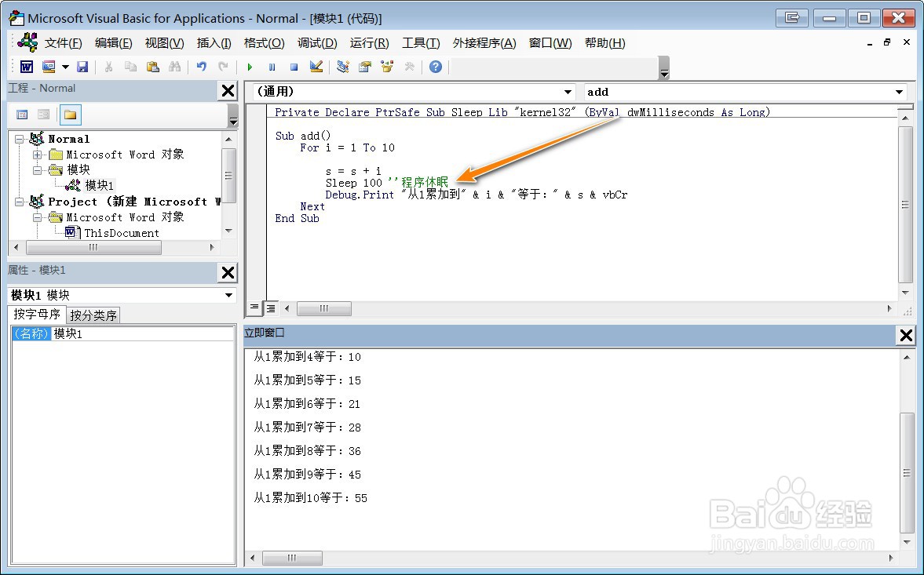Image resolution: width=924 pixels, height=575 pixels.
Task: Click the Undo arrow icon
Action: 202,67
